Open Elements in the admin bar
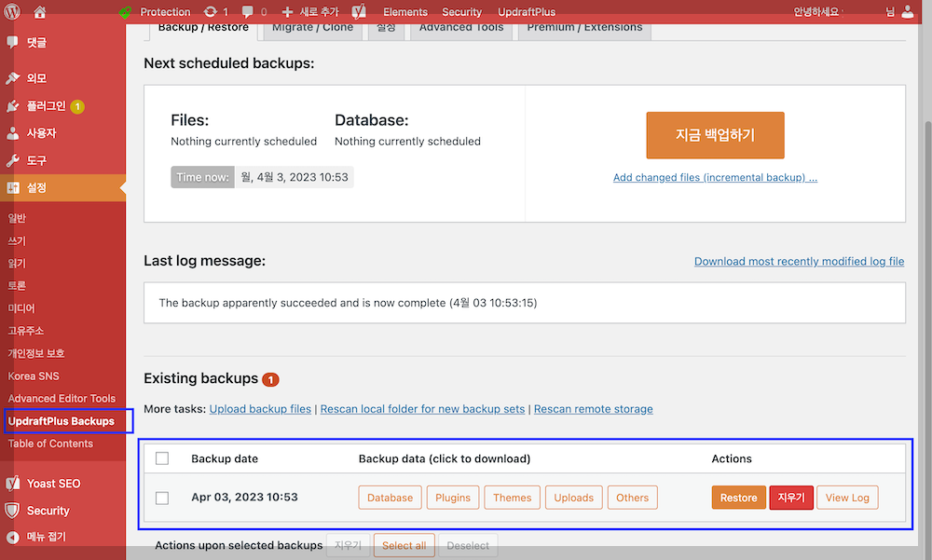This screenshot has width=932, height=560. point(405,12)
